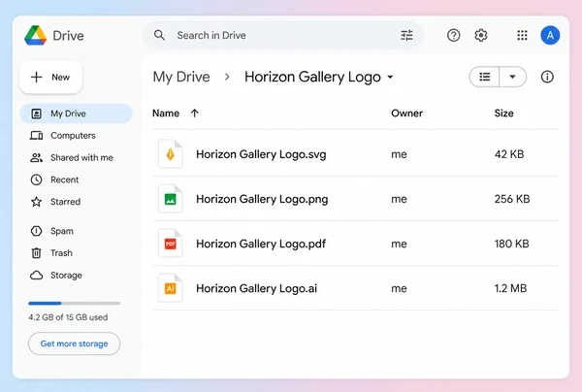Select Horizon Gallery Logo.ai file name
This screenshot has width=582, height=392.
(256, 288)
